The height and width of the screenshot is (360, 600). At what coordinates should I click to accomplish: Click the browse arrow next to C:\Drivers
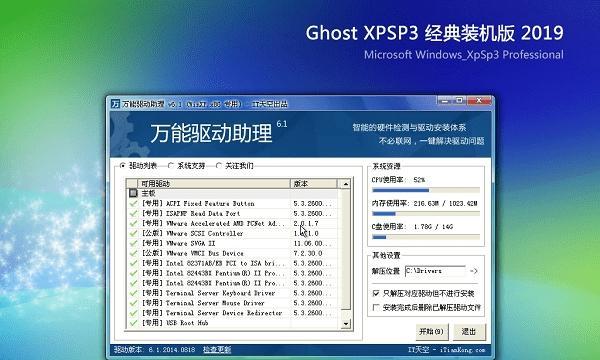click(x=474, y=271)
